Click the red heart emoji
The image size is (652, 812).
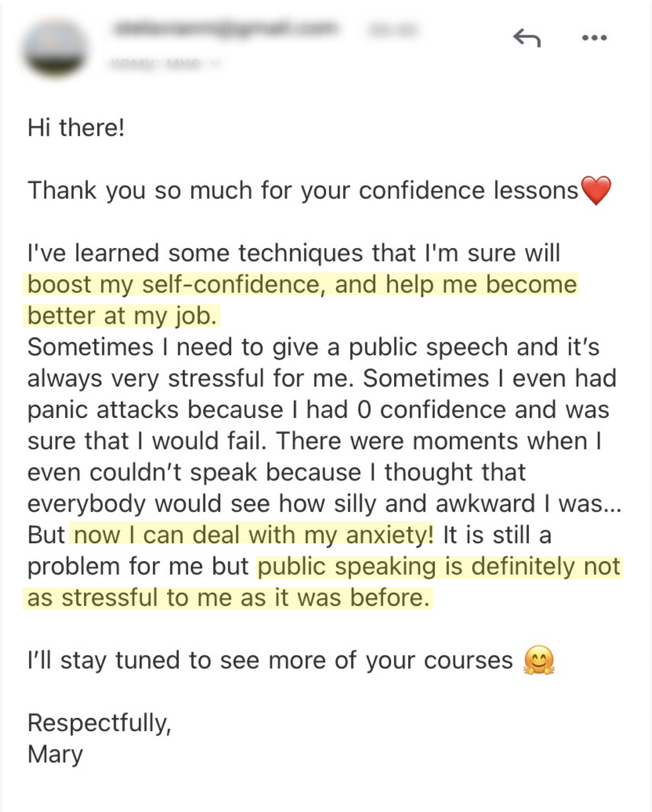pyautogui.click(x=596, y=191)
